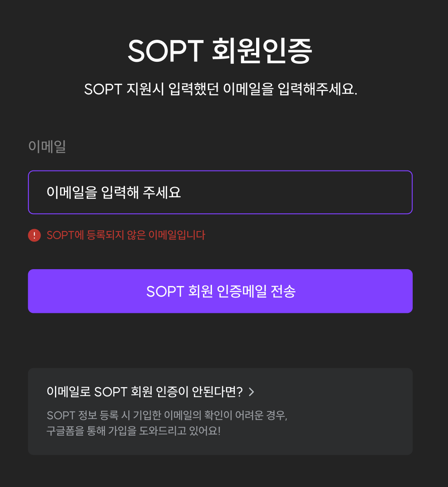Select the error alert circle beside the warning text
448x487 pixels.
tap(34, 235)
